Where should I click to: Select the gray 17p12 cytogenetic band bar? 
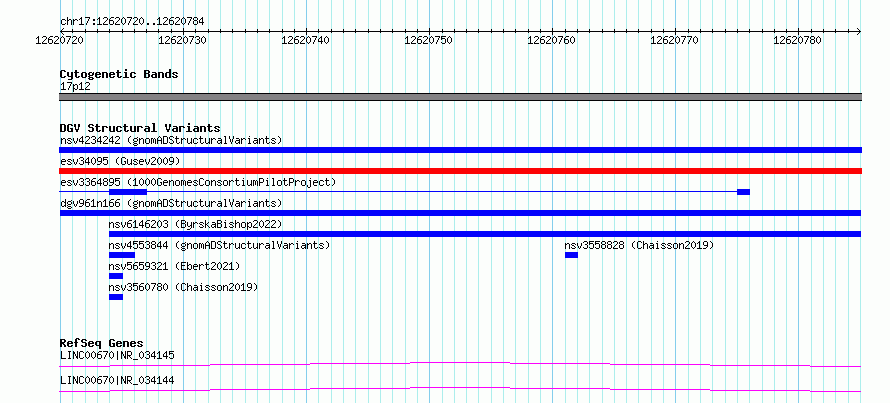click(x=460, y=97)
